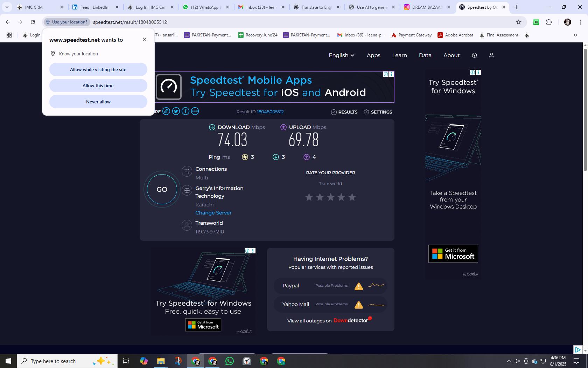Screen dimensions: 588x368
Task: Open Task View in taskbar
Action: pos(126,361)
